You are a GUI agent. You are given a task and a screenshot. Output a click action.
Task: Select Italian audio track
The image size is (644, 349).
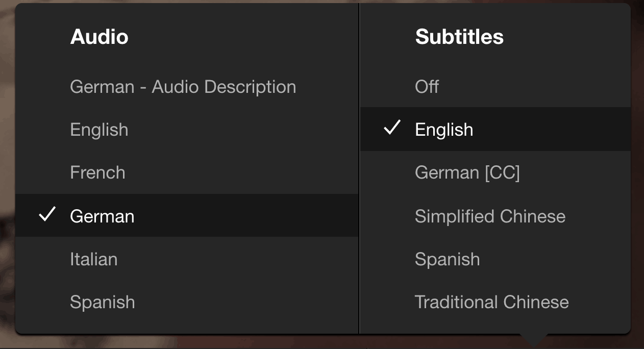tap(94, 259)
